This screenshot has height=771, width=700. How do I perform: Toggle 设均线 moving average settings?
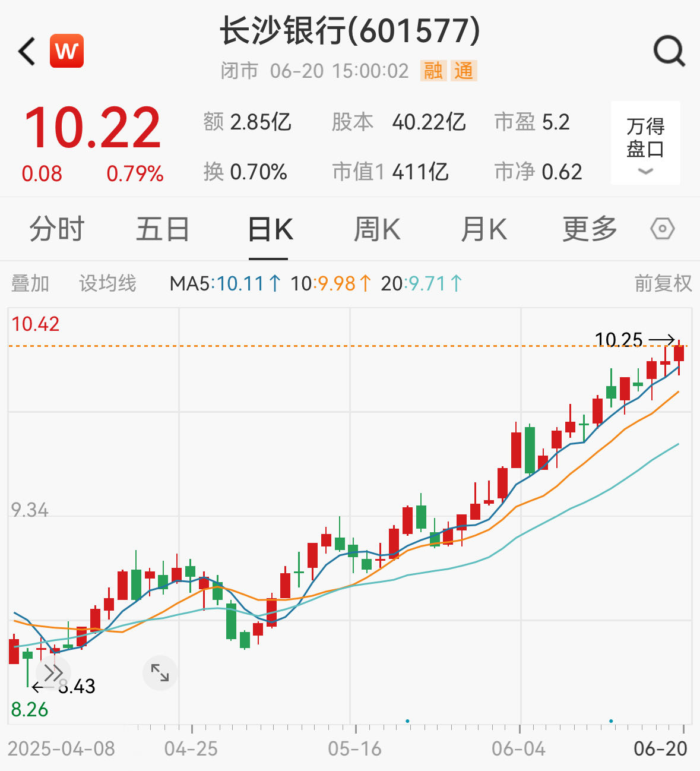[x=107, y=284]
